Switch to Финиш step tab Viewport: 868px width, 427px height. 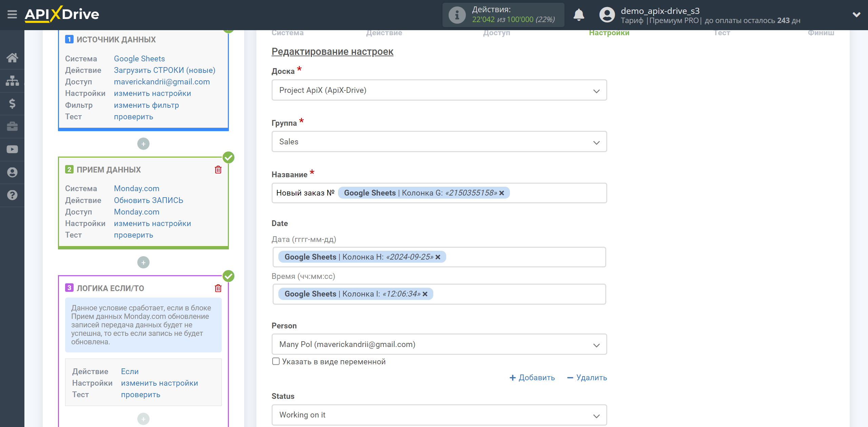tap(821, 33)
